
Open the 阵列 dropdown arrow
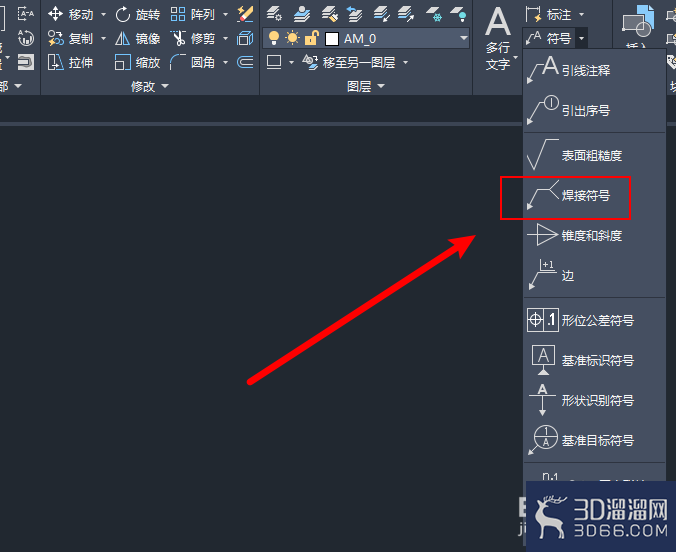(225, 15)
